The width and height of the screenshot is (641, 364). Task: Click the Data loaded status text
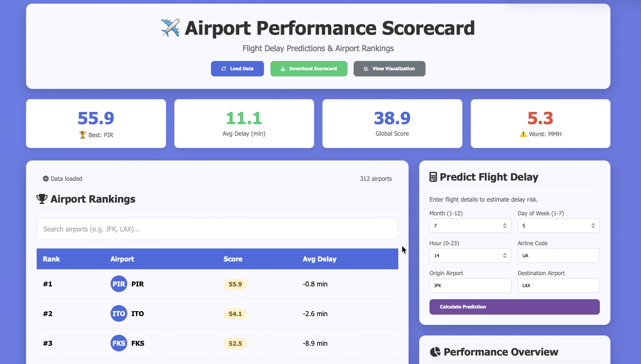tap(66, 179)
